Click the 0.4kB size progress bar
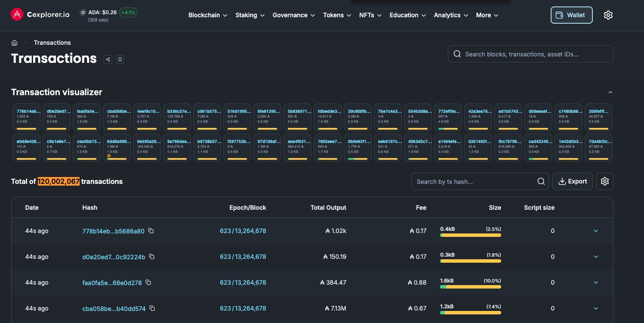644x323 pixels. (x=470, y=235)
